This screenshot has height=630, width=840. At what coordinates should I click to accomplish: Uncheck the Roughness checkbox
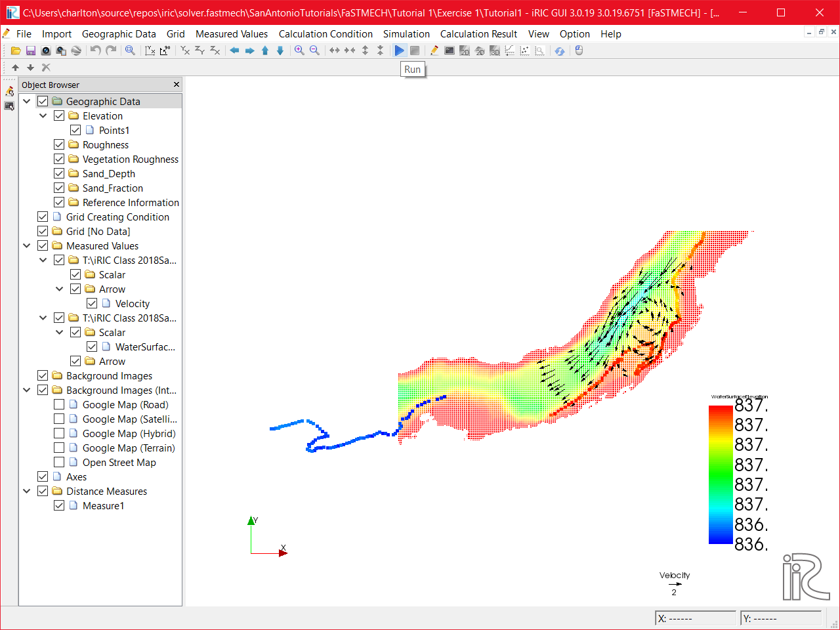coord(59,145)
